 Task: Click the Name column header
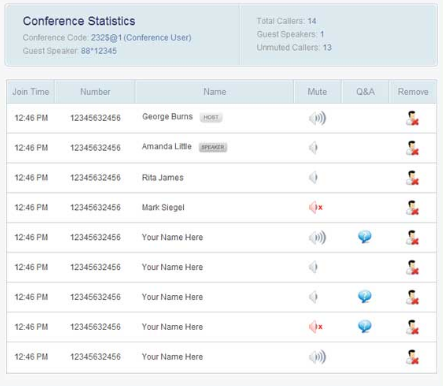tap(215, 92)
